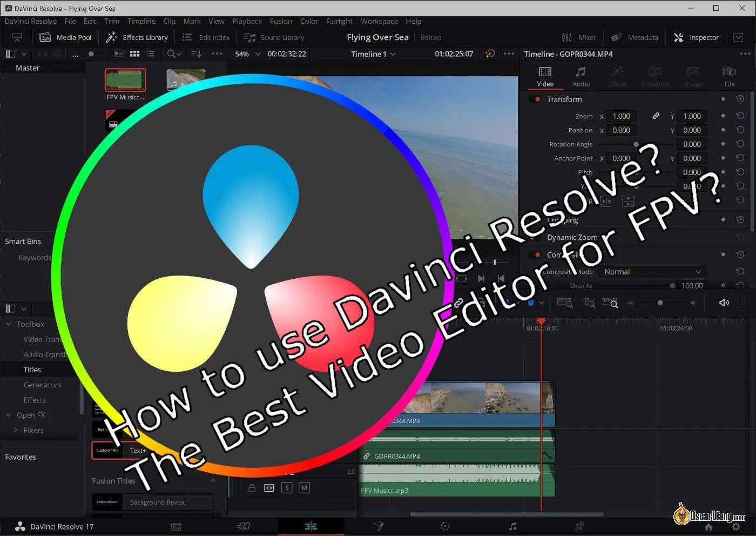Open the Playback menu

[247, 21]
